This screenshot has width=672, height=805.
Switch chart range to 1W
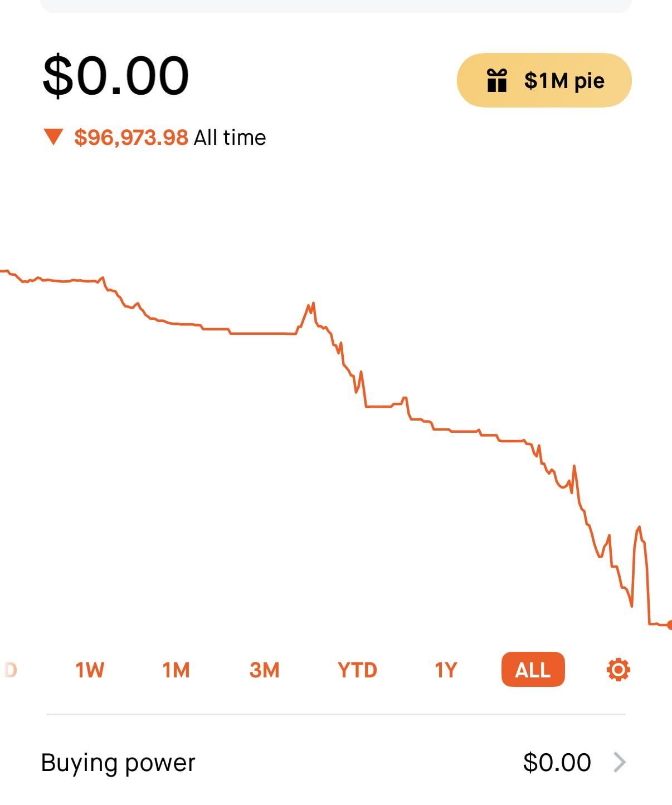(90, 669)
